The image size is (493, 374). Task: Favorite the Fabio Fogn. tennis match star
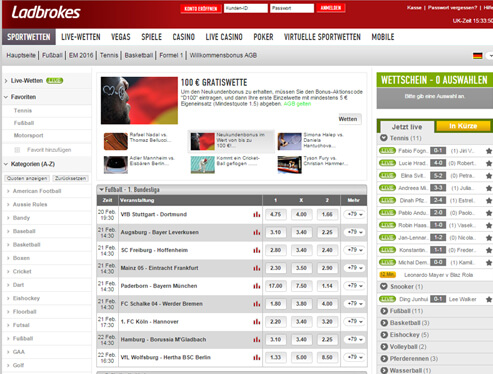(489, 151)
